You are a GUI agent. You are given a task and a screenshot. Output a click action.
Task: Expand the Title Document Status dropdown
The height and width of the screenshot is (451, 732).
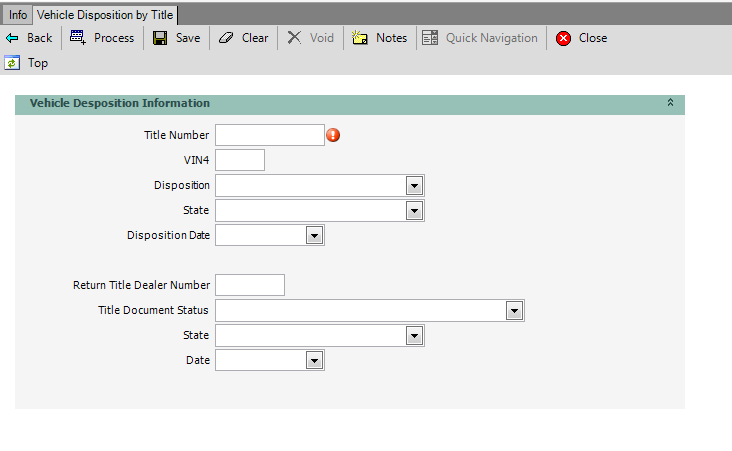pos(514,310)
